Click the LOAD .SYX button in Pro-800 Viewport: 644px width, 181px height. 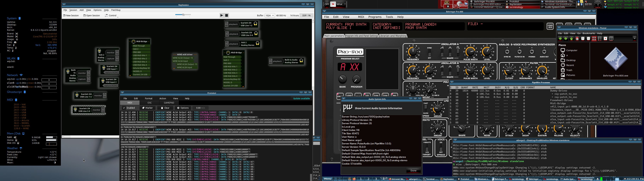pyautogui.click(x=550, y=26)
